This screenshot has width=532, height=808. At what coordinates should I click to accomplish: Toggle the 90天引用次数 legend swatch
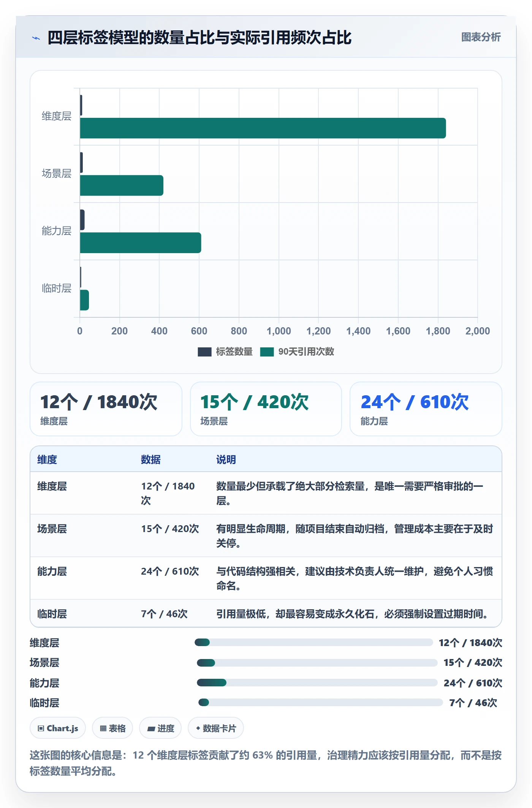pos(267,352)
